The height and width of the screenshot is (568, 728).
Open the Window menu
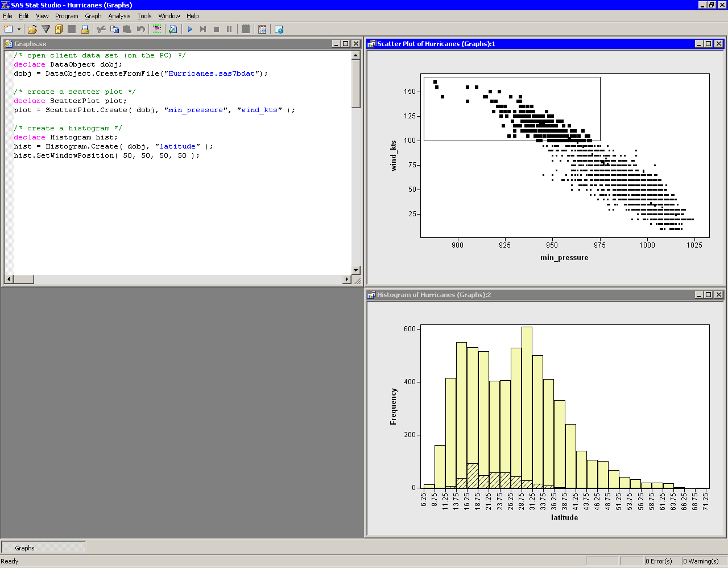169,16
